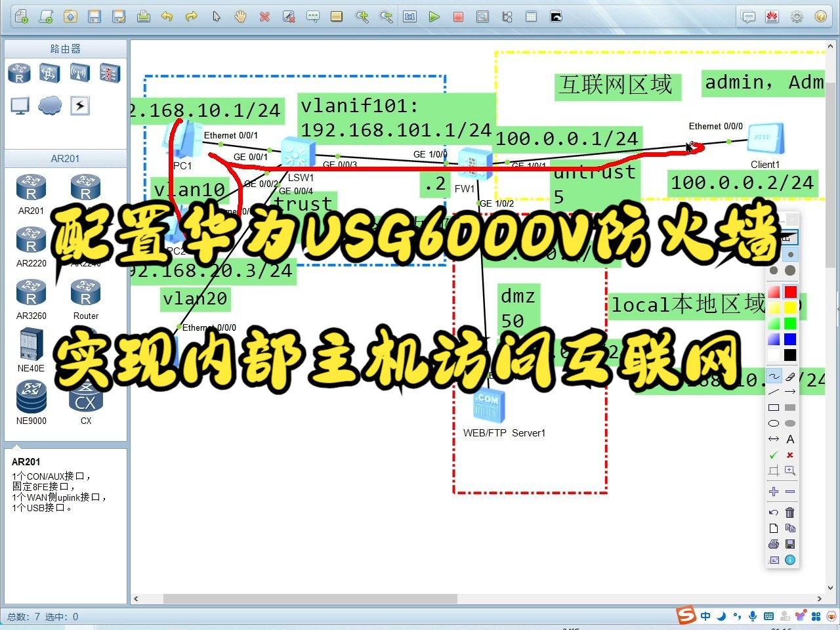Start all devices with the green play icon

click(x=434, y=16)
